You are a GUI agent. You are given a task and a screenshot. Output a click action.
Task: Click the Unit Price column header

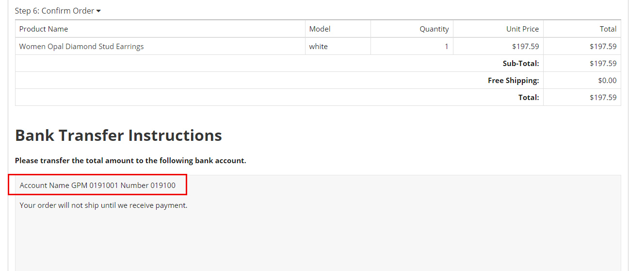(522, 29)
